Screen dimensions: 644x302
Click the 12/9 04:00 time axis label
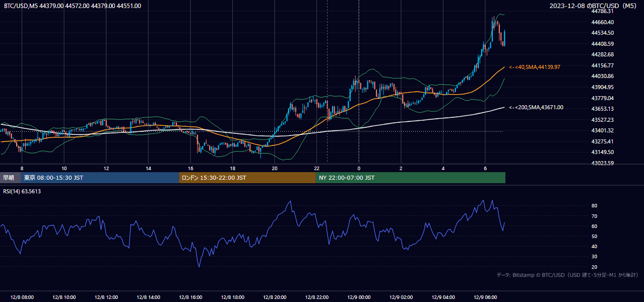(443, 297)
